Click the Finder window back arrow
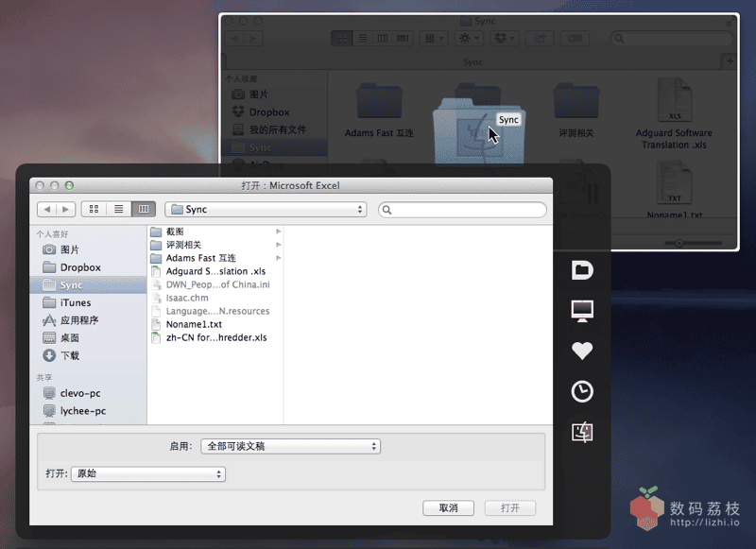The image size is (756, 549). [x=234, y=38]
